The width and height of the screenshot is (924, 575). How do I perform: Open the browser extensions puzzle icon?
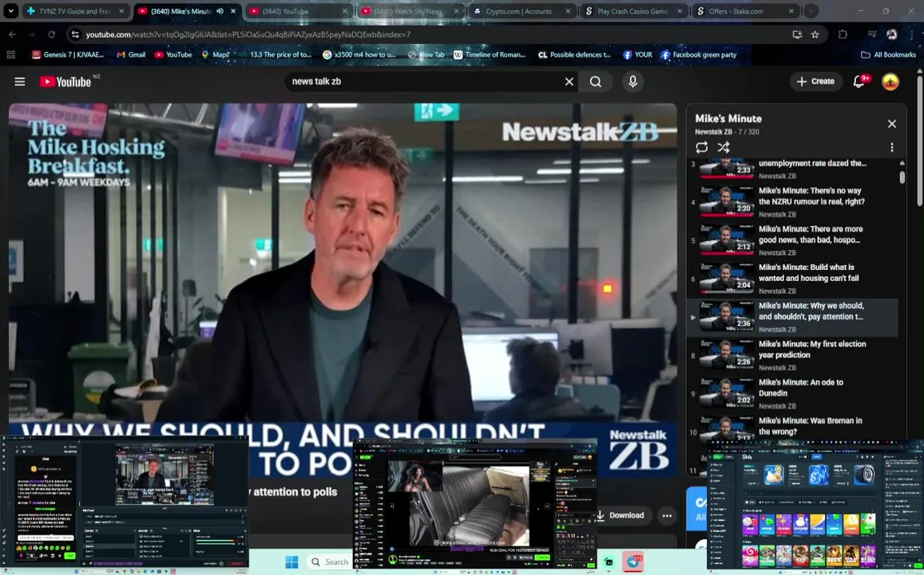(843, 35)
